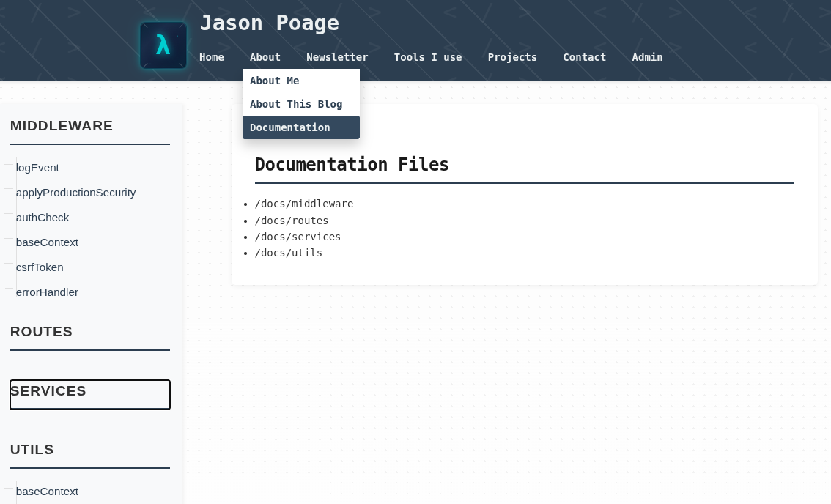Select Documentation in the dropdown
Image resolution: width=831 pixels, height=504 pixels.
[290, 127]
